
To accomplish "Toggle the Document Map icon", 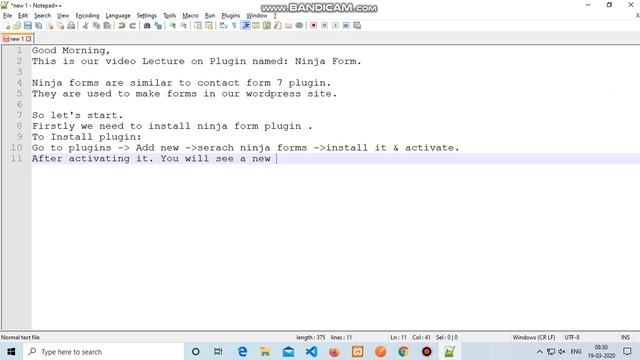I will click(267, 26).
